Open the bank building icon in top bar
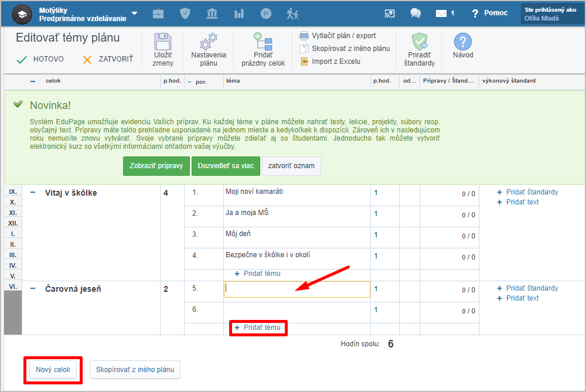 (212, 14)
